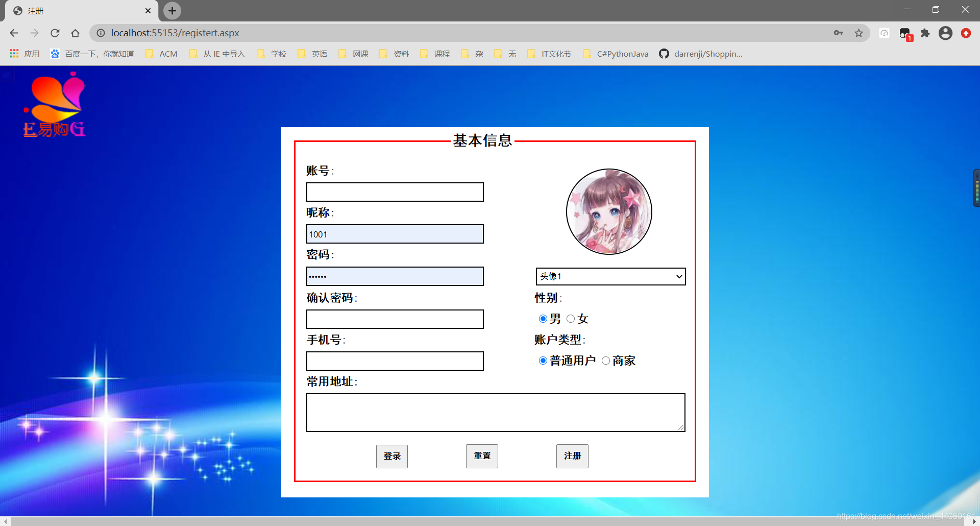Open the 资料 bookmark folder

[394, 54]
